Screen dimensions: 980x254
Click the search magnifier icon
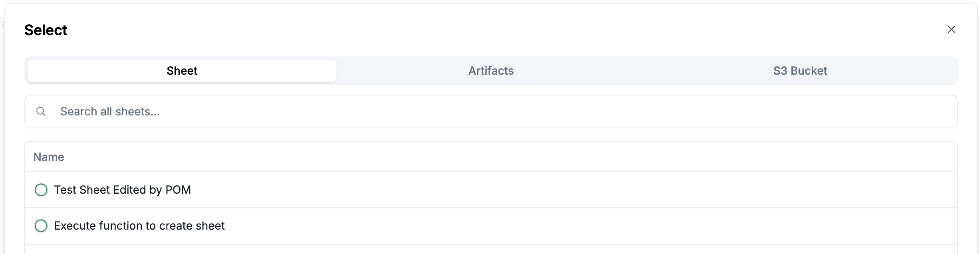click(x=41, y=111)
